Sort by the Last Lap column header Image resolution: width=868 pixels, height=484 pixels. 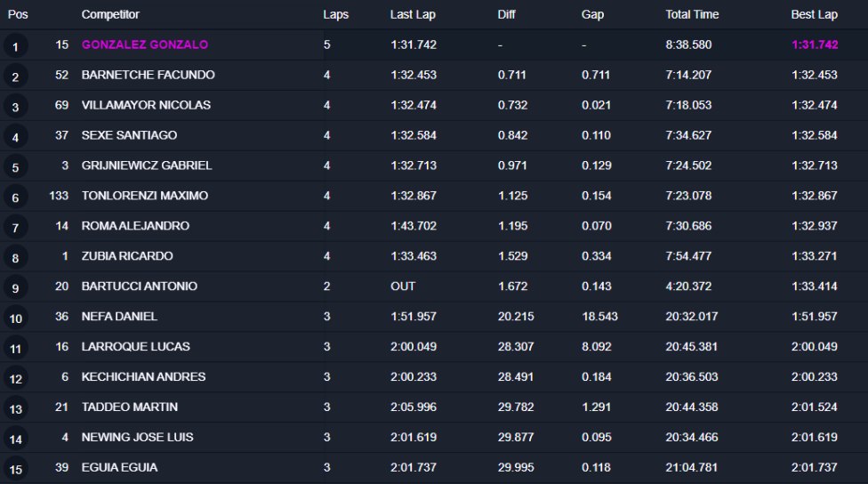[413, 14]
